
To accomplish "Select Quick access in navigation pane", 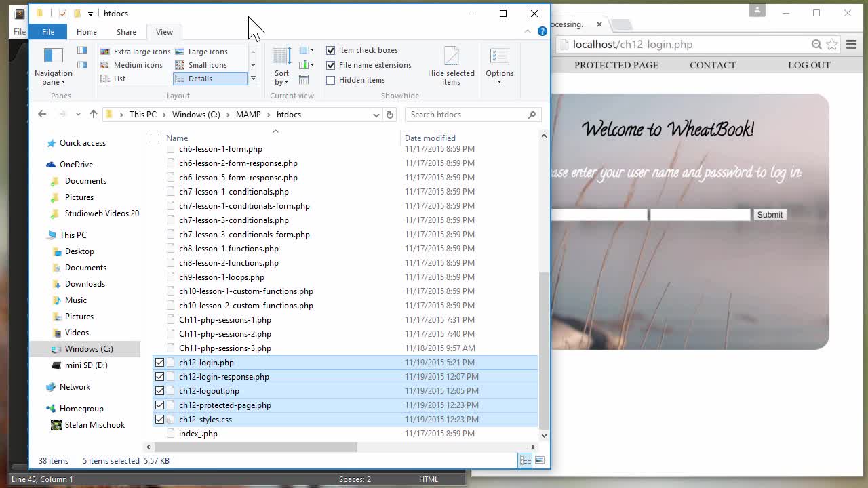I will [83, 143].
